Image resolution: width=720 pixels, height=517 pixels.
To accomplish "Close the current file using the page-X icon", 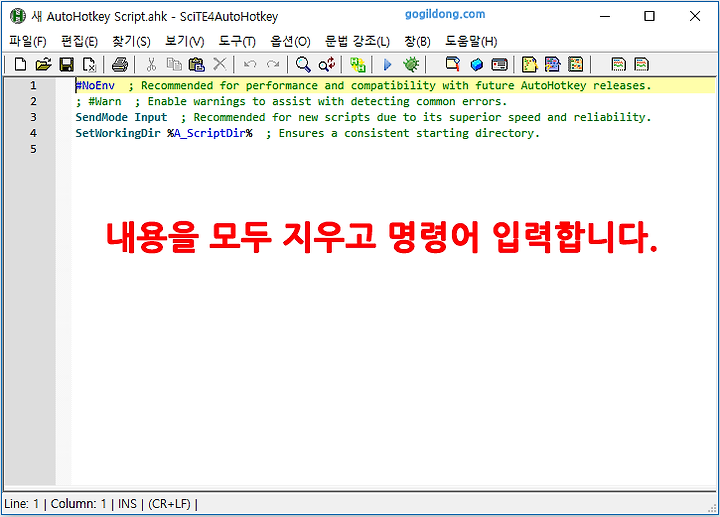I will [89, 64].
